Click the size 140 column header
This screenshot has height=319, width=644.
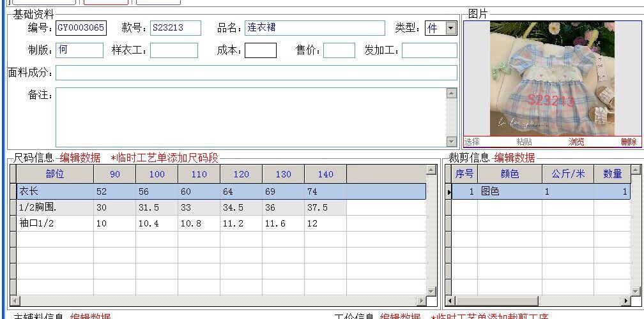click(326, 174)
